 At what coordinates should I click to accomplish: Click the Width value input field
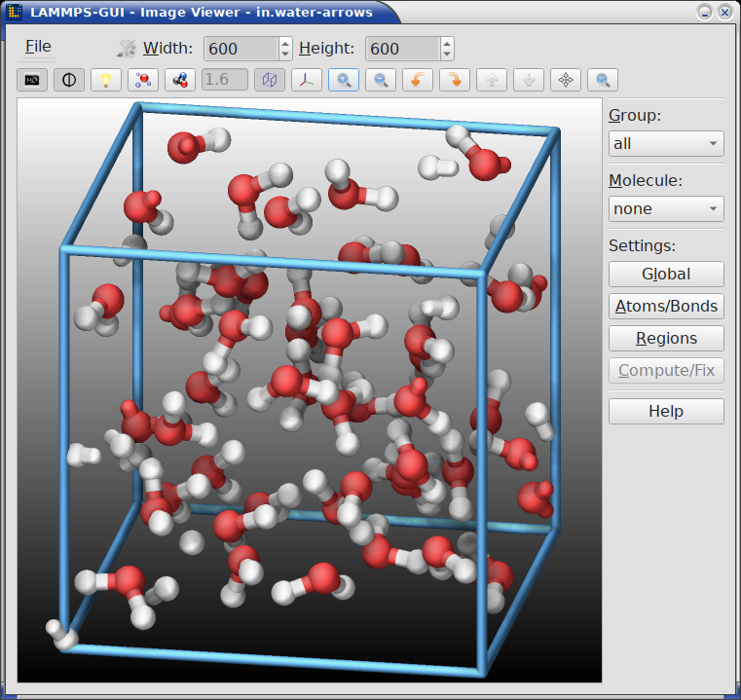pos(241,49)
